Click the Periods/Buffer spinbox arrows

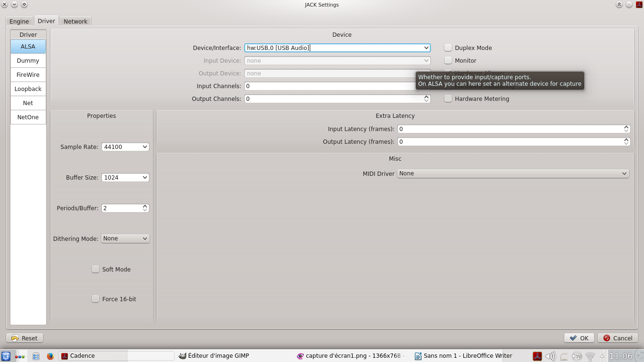[145, 208]
